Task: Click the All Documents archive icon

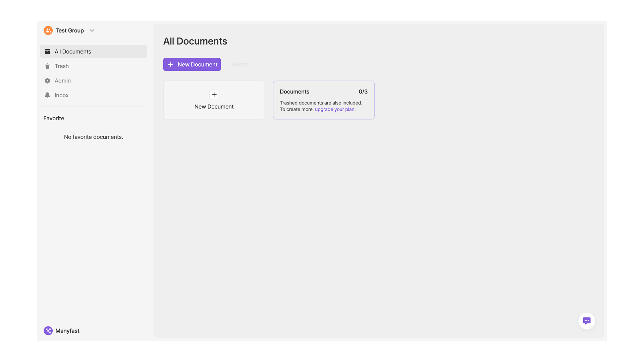Action: [47, 52]
